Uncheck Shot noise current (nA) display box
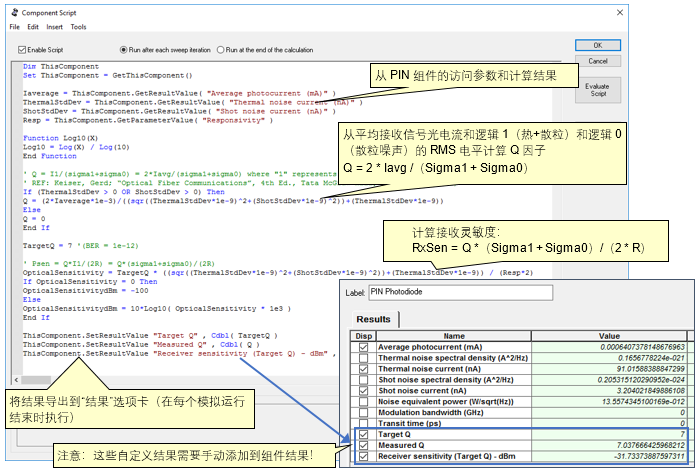 (x=364, y=391)
